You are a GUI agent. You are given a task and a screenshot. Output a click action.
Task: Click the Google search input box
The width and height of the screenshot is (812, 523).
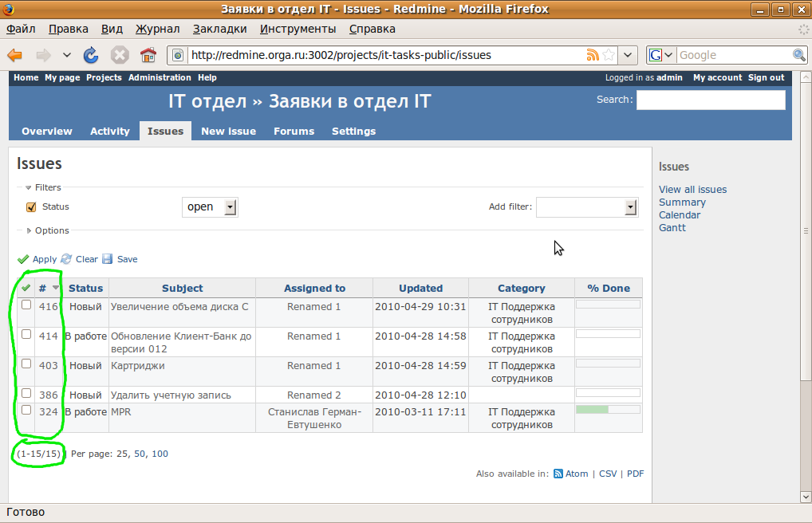point(734,55)
